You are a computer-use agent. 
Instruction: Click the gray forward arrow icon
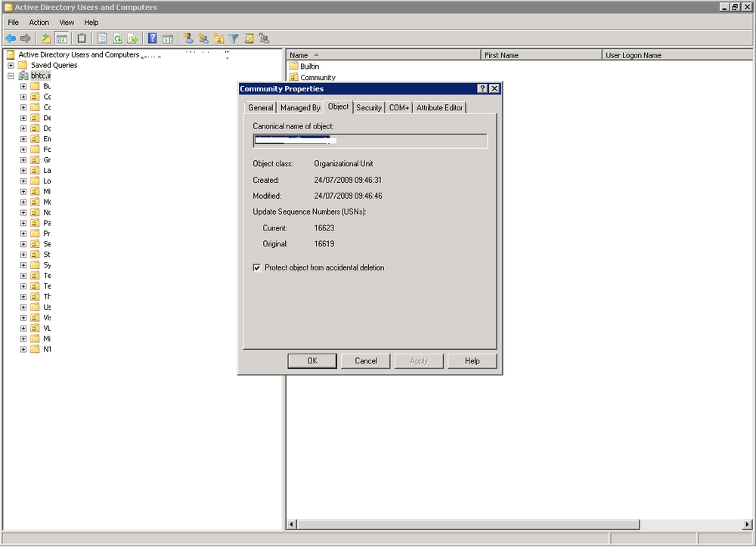click(26, 39)
